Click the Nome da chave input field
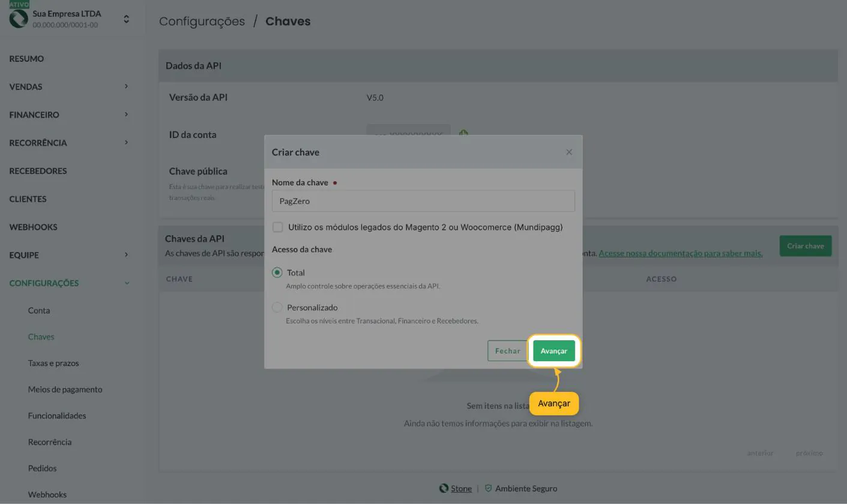 tap(423, 201)
